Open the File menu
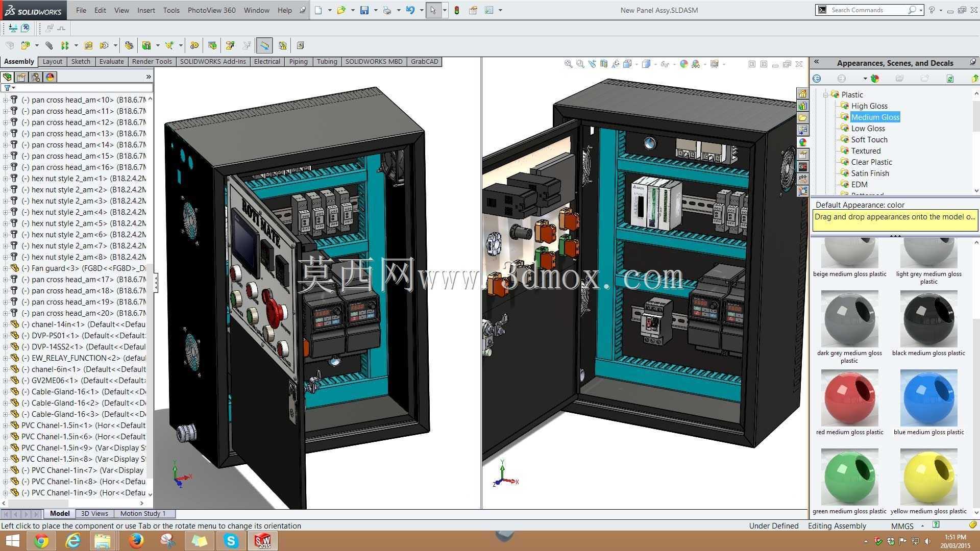Image resolution: width=980 pixels, height=551 pixels. pos(81,10)
